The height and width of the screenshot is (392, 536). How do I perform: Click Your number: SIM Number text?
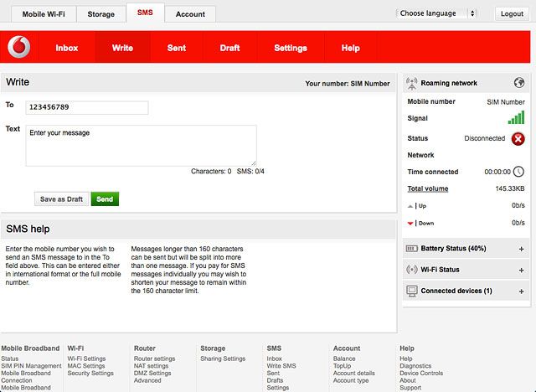point(348,84)
